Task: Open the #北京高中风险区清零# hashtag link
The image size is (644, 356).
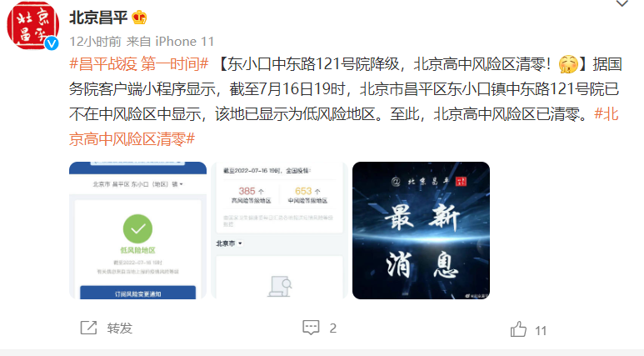Action: click(344, 127)
